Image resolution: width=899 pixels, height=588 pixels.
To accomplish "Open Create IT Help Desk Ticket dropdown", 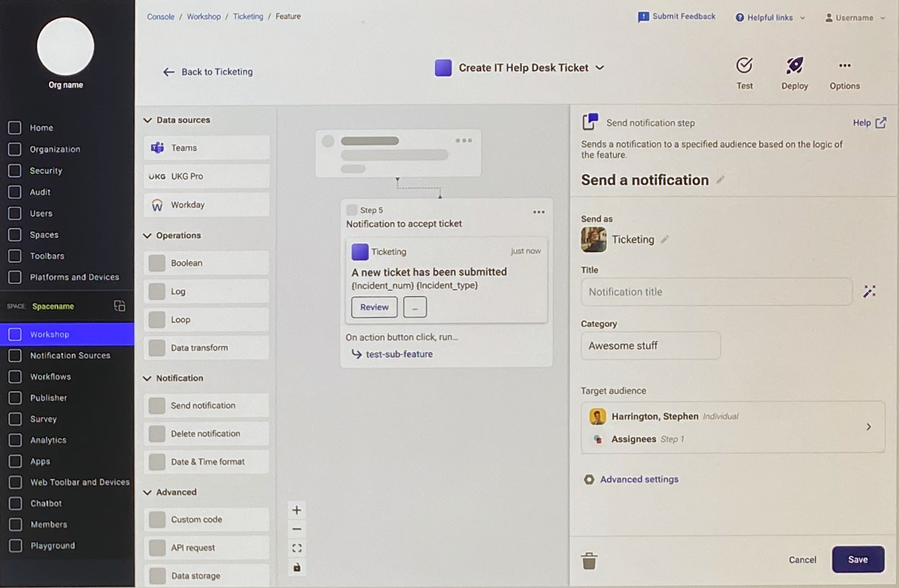I will (x=599, y=68).
